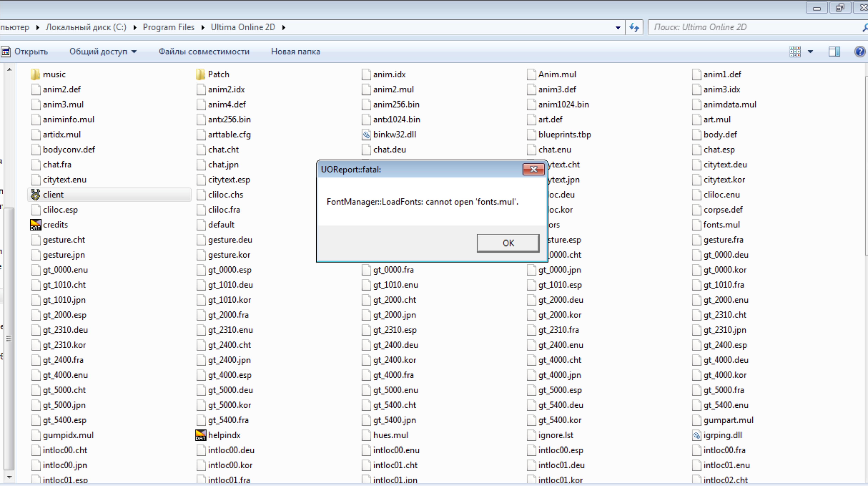Select file animdata.mul
Viewport: 868px width, 486px height.
pyautogui.click(x=724, y=105)
